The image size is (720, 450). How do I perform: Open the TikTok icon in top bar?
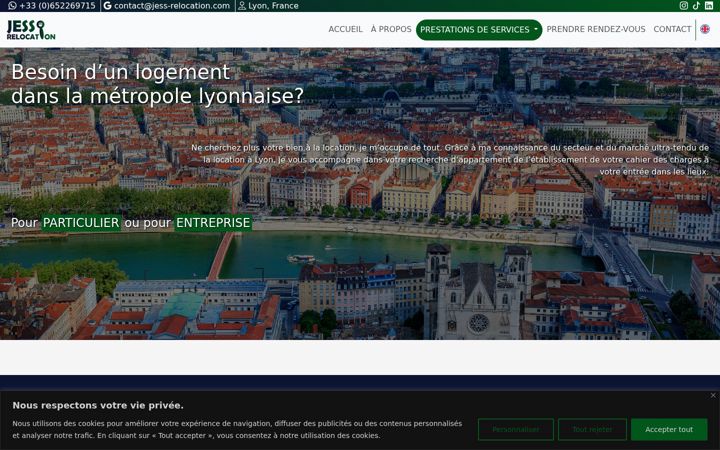click(x=697, y=6)
